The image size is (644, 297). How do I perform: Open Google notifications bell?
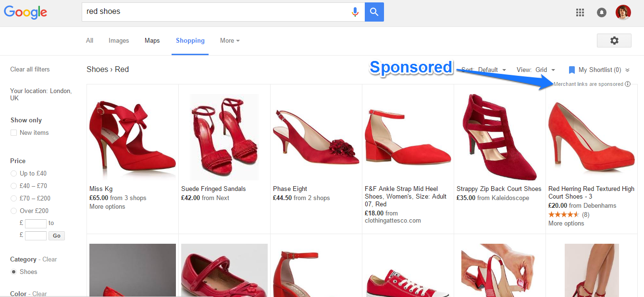[x=601, y=12]
